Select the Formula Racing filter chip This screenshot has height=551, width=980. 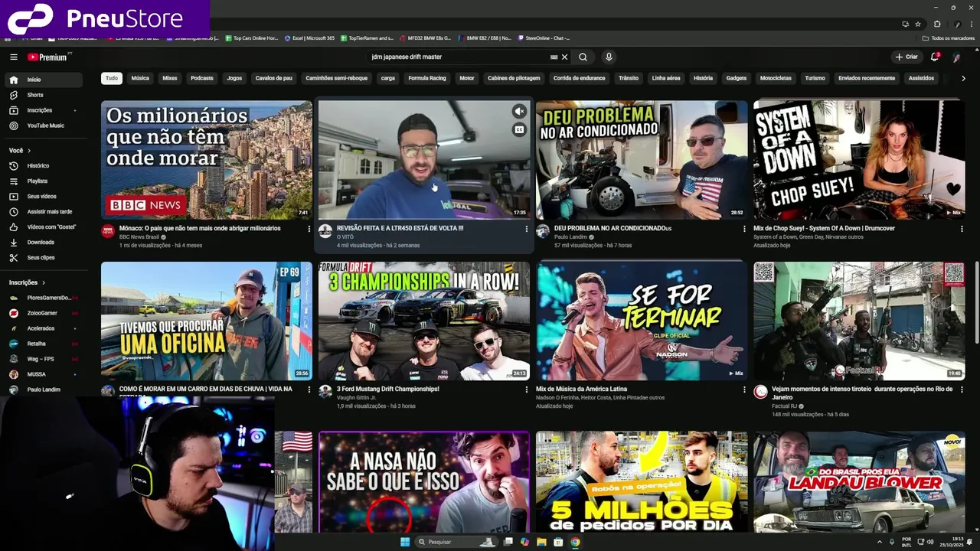coord(427,78)
